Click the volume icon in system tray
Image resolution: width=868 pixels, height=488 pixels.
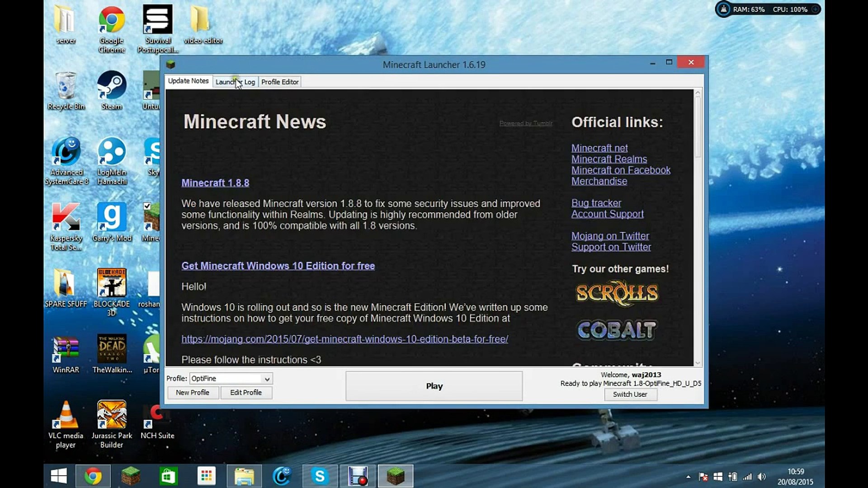(x=761, y=477)
